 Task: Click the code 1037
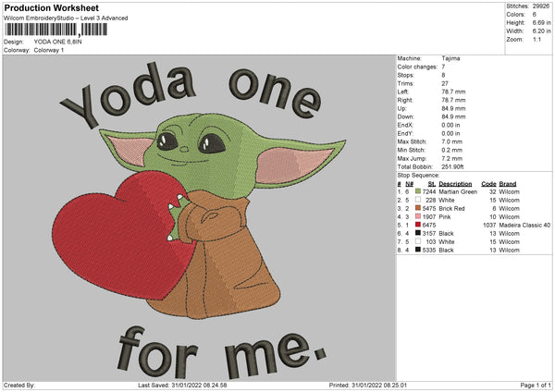click(x=489, y=225)
